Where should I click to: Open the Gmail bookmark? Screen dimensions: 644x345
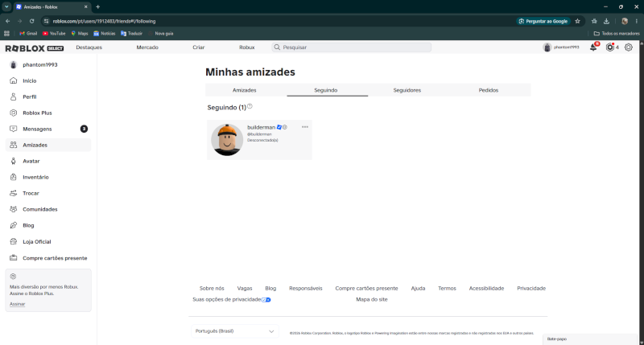click(28, 33)
